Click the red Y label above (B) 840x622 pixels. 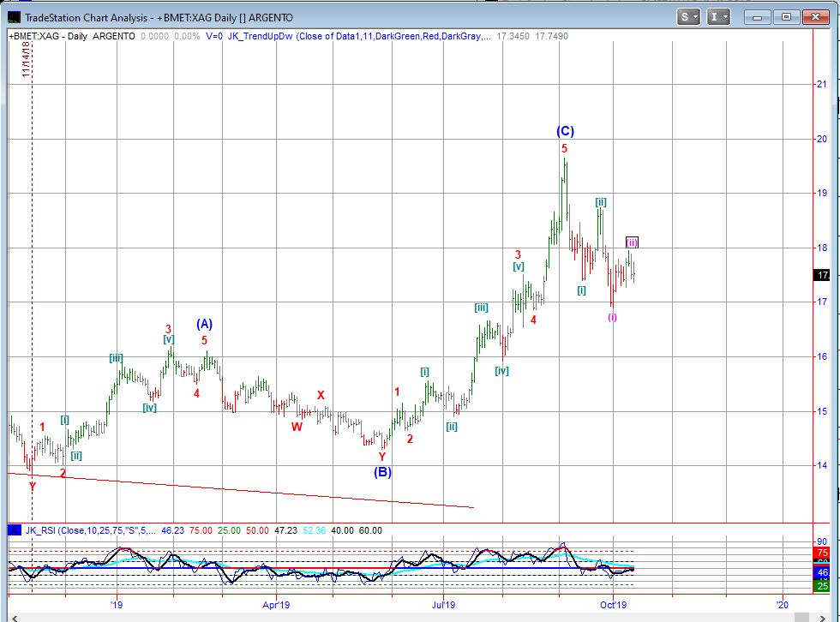point(382,457)
